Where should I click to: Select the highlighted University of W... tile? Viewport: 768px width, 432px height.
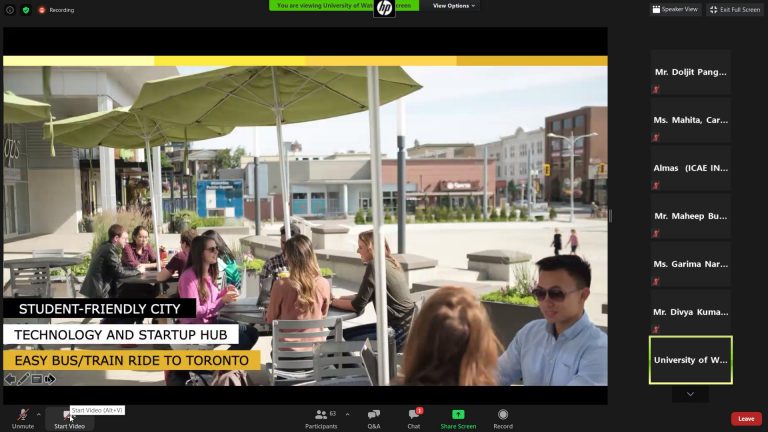(691, 360)
